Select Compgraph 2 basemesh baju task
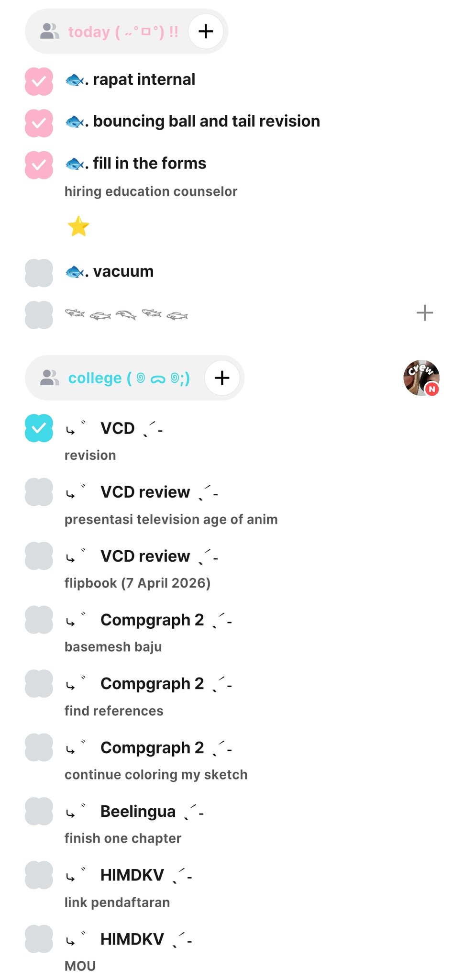 (152, 620)
